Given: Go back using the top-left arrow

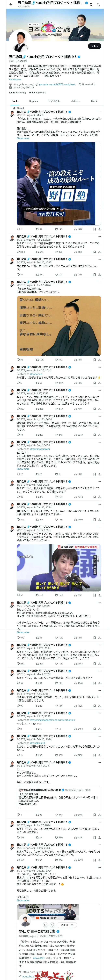Looking at the screenshot, I should 11,4.
